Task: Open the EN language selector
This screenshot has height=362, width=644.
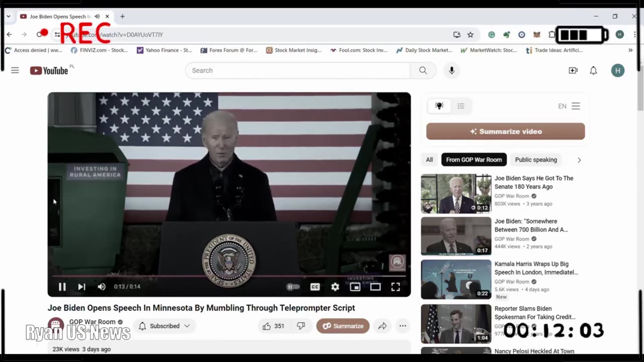Action: click(x=562, y=106)
